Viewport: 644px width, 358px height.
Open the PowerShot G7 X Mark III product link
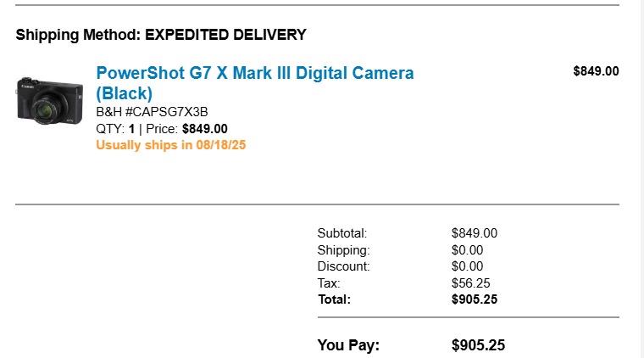254,74
